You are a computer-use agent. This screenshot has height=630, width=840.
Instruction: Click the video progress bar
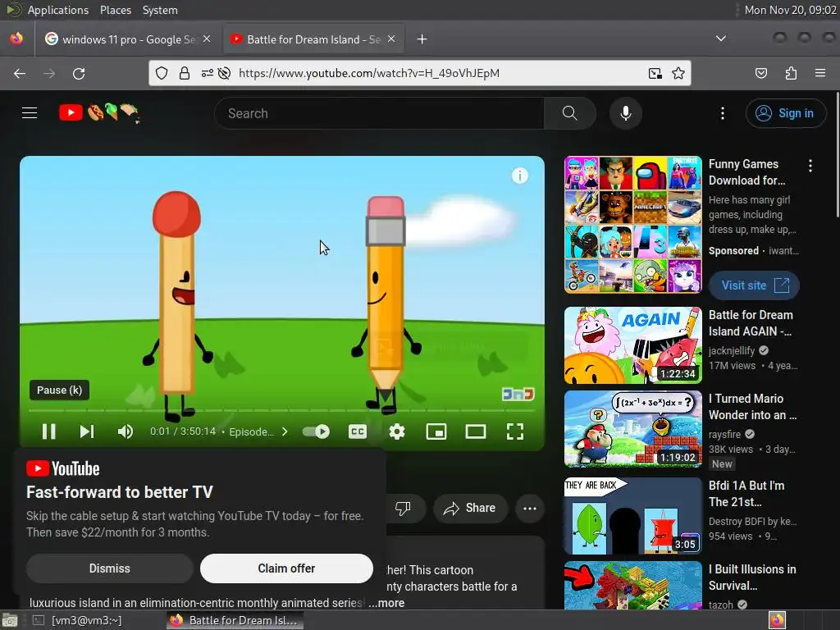pyautogui.click(x=282, y=410)
